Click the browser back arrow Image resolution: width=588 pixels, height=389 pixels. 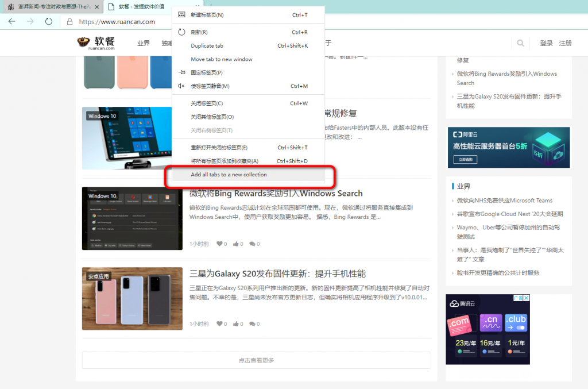[x=11, y=22]
